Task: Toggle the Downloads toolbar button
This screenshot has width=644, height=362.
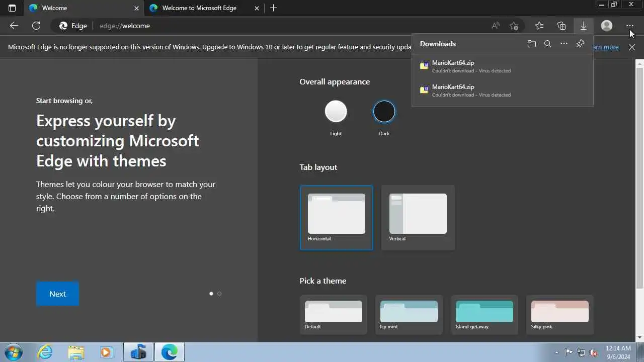Action: click(x=584, y=26)
